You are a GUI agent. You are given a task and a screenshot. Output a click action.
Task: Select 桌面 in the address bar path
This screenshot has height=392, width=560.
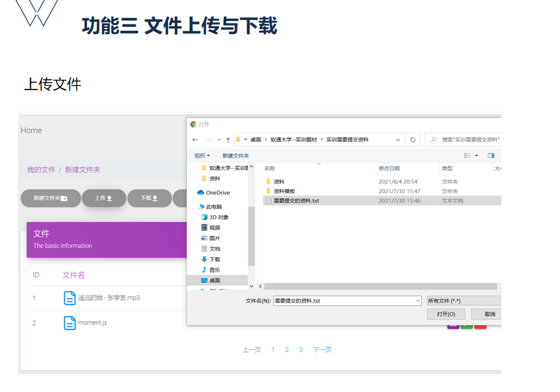[256, 140]
